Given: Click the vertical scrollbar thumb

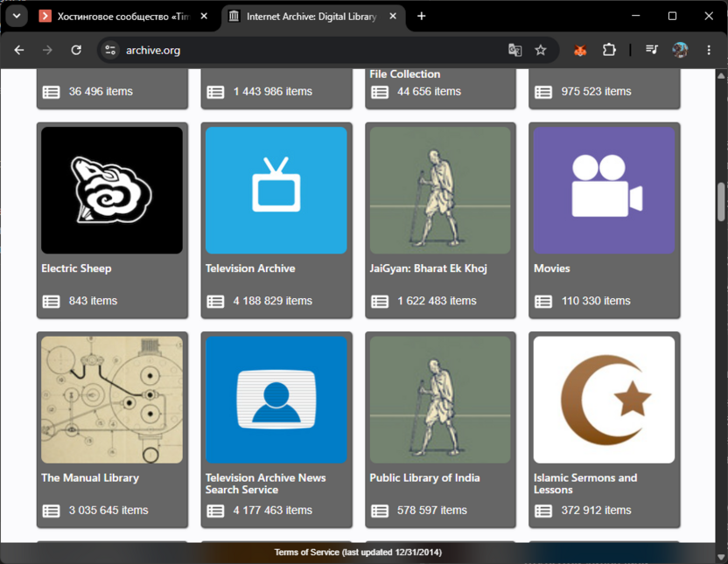Looking at the screenshot, I should [x=721, y=203].
